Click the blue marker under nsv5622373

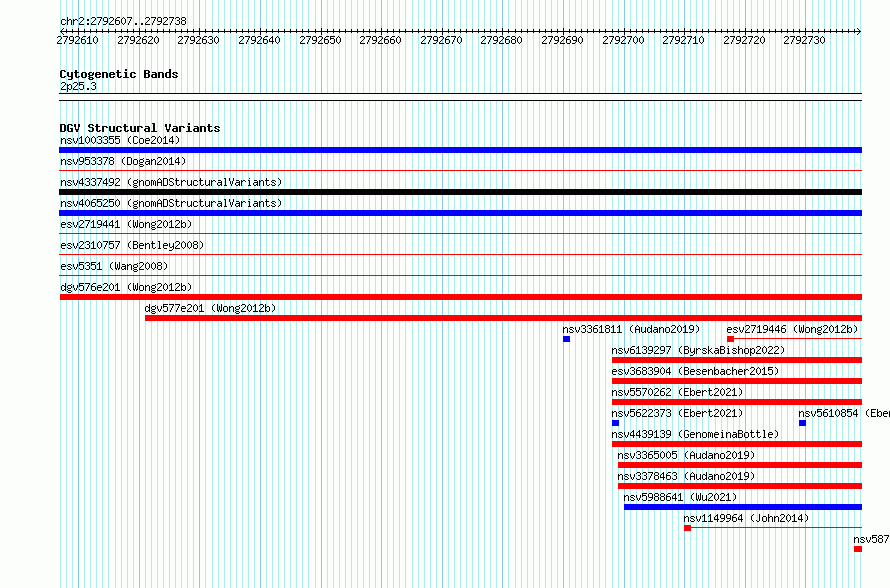(615, 423)
